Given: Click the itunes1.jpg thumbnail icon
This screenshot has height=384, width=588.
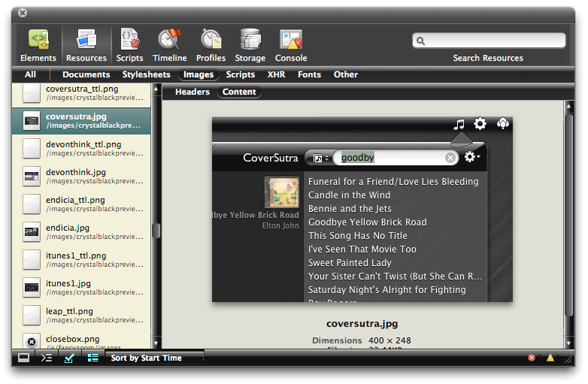Looking at the screenshot, I should click(32, 287).
